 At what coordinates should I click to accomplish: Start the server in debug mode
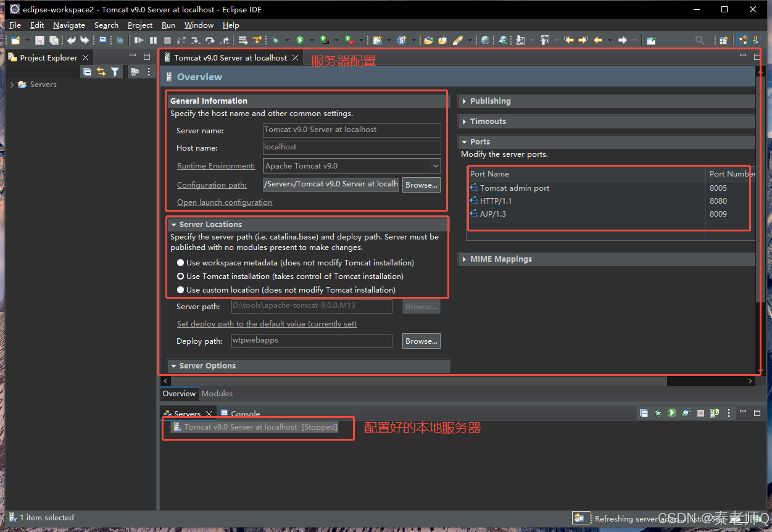pyautogui.click(x=658, y=413)
